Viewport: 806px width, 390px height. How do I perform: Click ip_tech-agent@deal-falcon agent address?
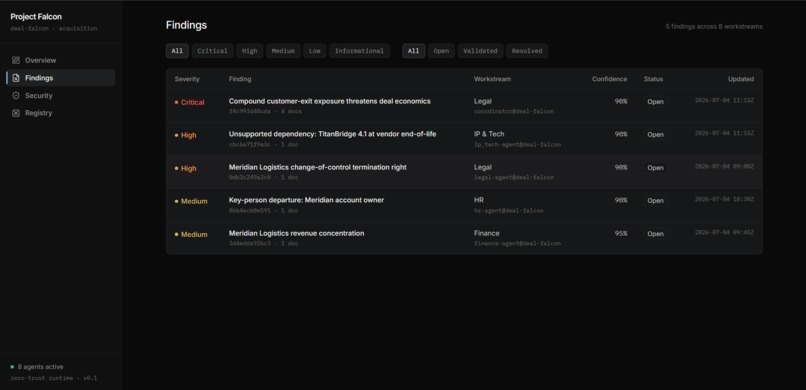[517, 144]
